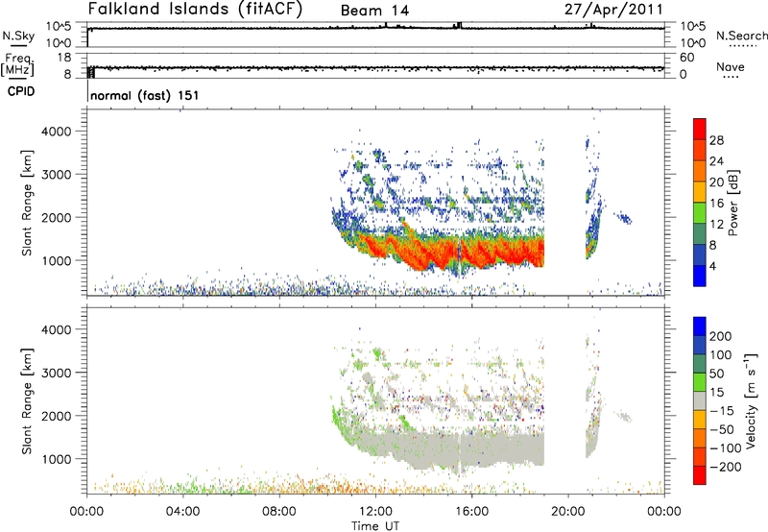The image size is (768, 532).
Task: Click the '16:00' time tick label
Action: coord(471,512)
